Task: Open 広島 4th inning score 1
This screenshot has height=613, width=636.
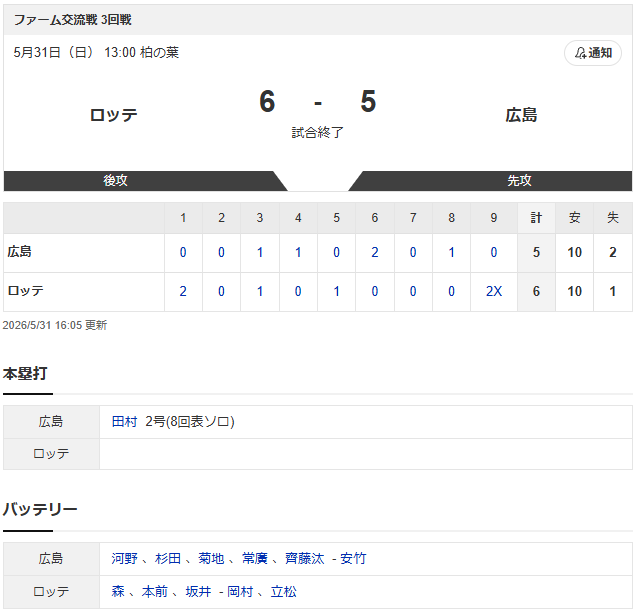Action: [x=298, y=252]
